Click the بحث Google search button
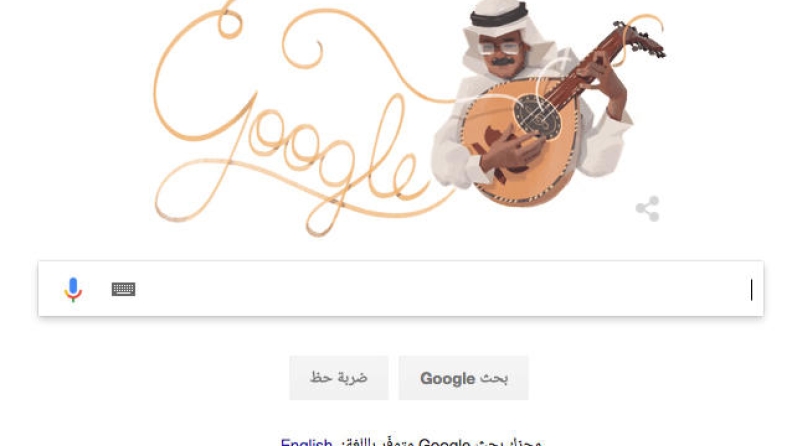 click(x=464, y=378)
